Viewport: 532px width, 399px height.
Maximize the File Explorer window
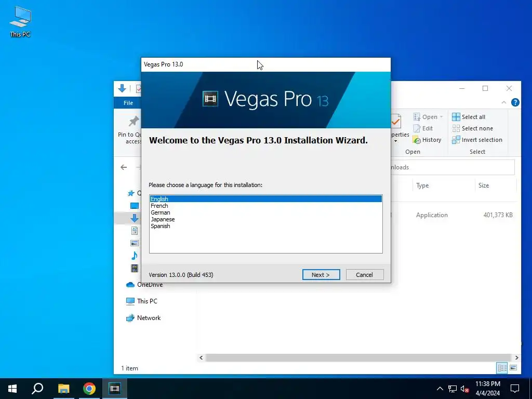(485, 88)
